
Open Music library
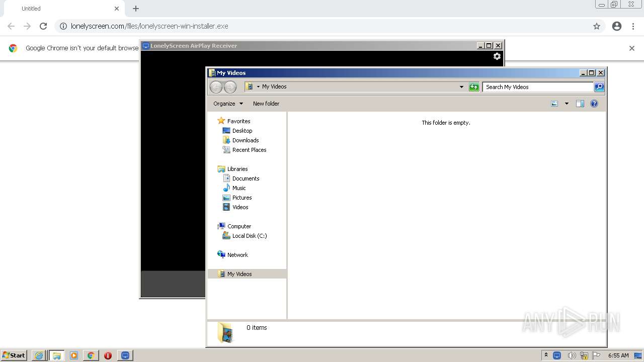tap(239, 188)
